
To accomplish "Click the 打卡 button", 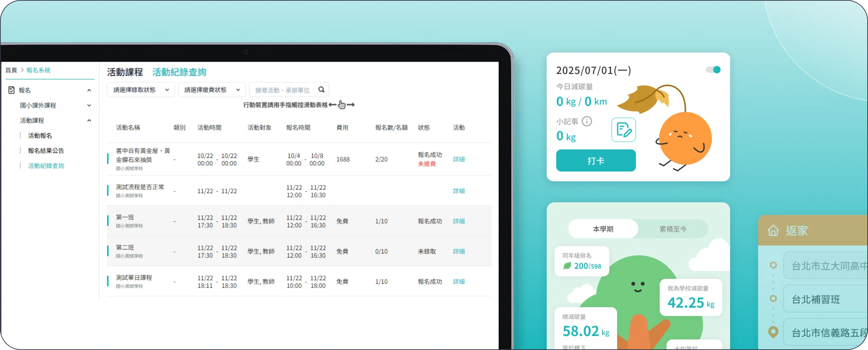I will (x=596, y=161).
